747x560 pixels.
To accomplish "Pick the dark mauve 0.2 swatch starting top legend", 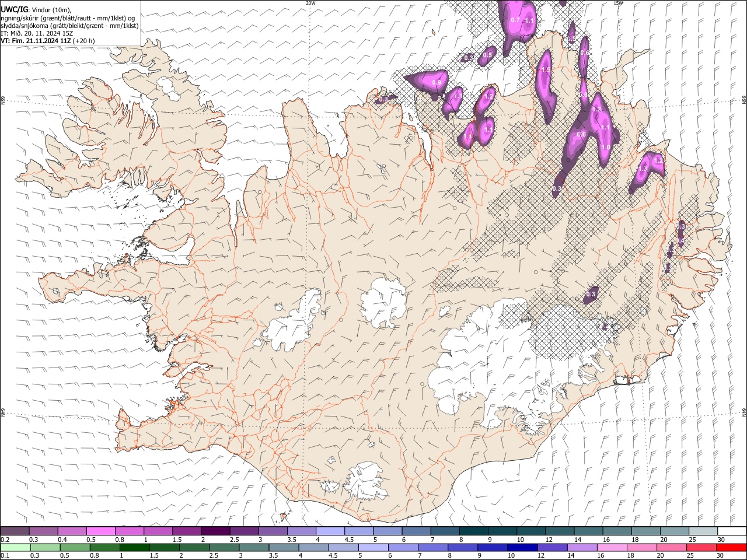I will (x=15, y=531).
